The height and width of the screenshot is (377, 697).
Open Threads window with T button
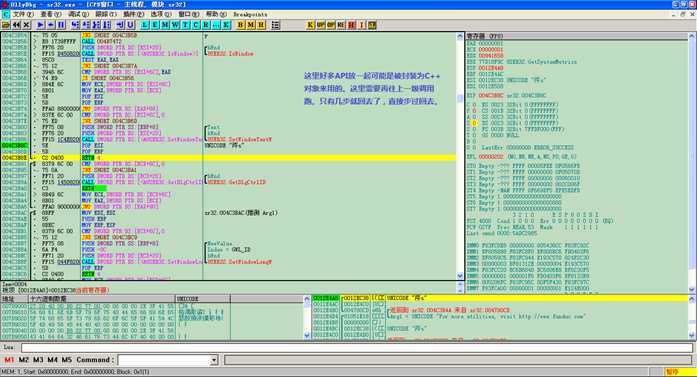[186, 25]
